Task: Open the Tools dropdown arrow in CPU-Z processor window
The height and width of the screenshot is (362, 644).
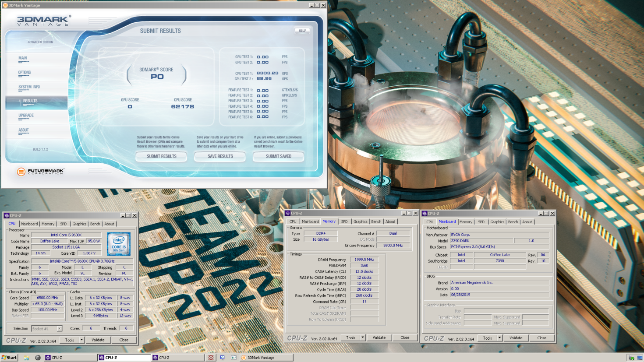Action: point(81,340)
